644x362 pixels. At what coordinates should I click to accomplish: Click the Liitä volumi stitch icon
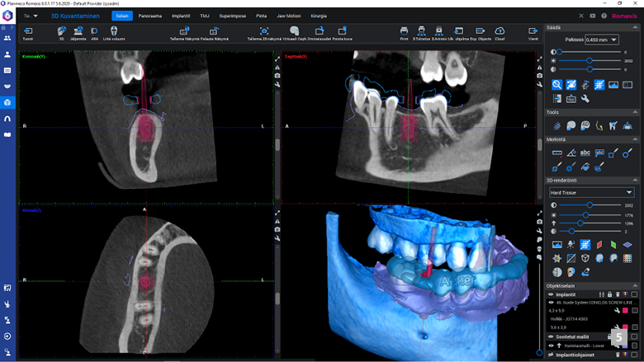(114, 31)
